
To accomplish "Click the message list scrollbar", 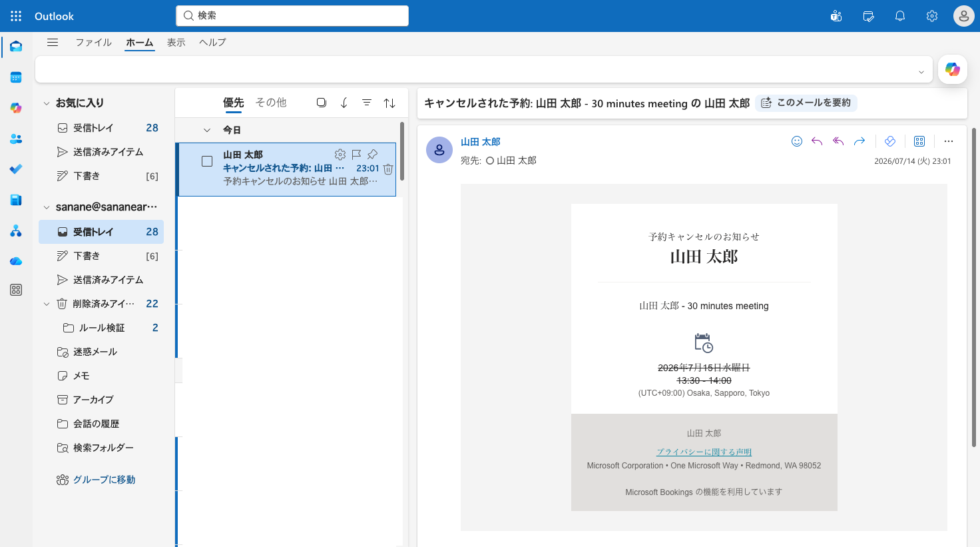I will coord(402,151).
